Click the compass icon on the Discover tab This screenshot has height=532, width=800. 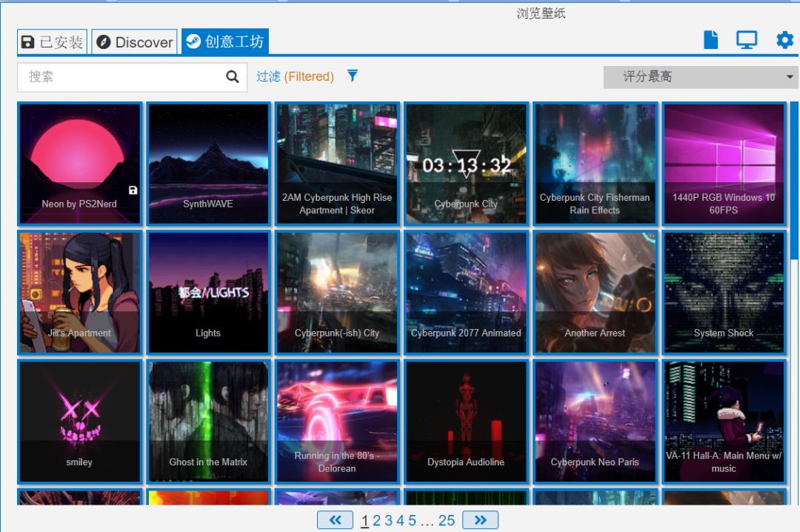pos(102,42)
